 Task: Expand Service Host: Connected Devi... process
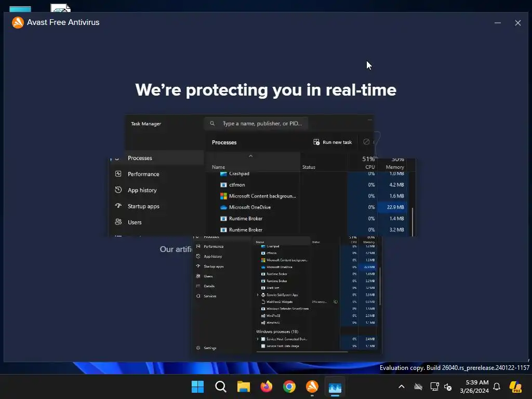coord(258,339)
